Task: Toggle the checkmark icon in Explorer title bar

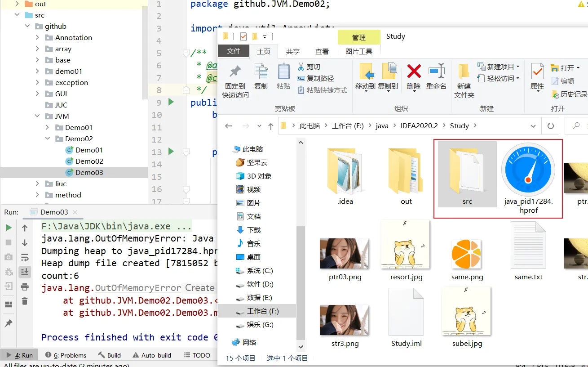Action: click(x=243, y=36)
